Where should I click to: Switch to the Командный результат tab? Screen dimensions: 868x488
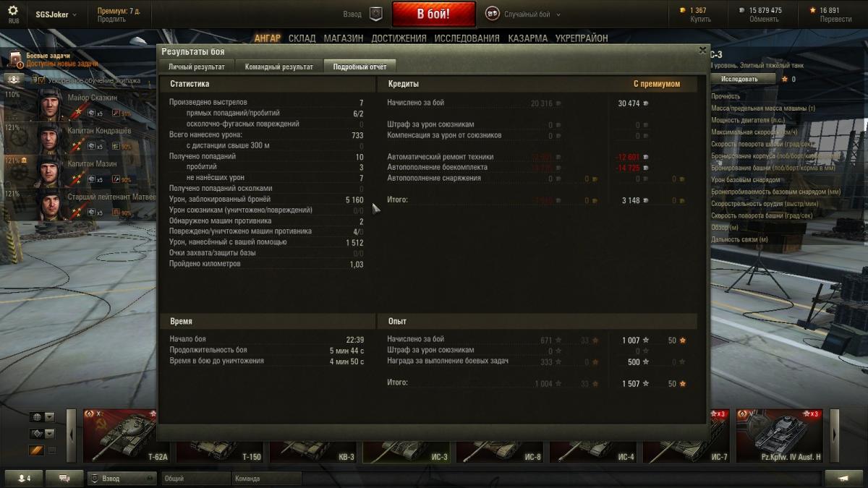(279, 67)
